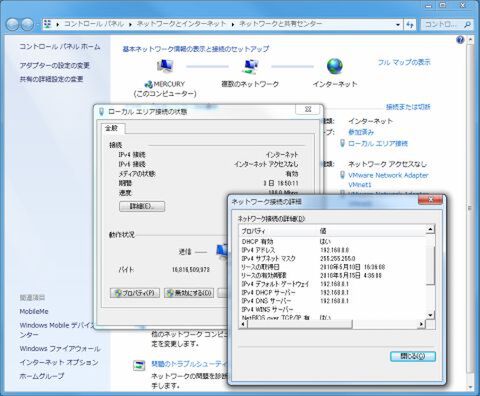Click the details list scroll up arrow

pyautogui.click(x=430, y=229)
